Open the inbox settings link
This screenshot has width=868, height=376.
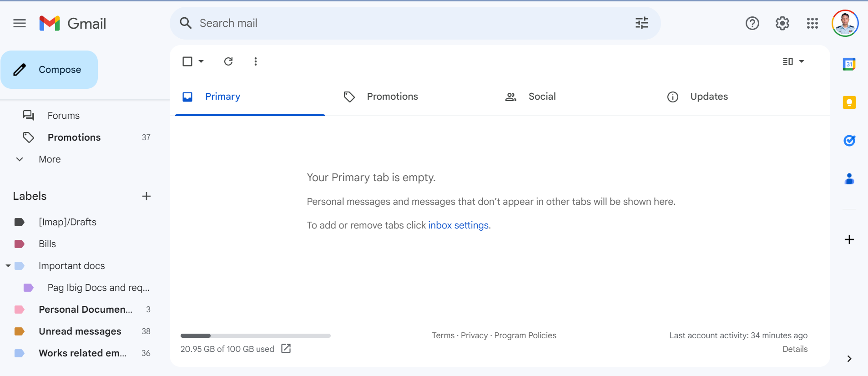point(458,225)
